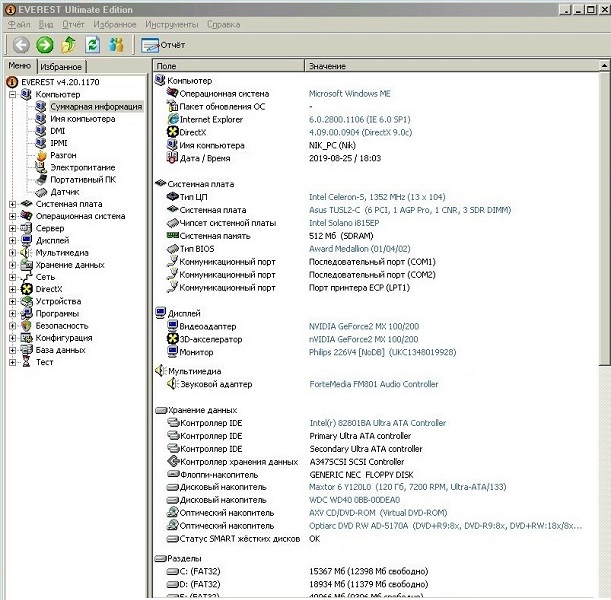Open the Отчёт menu
The width and height of the screenshot is (611, 600).
tap(73, 25)
